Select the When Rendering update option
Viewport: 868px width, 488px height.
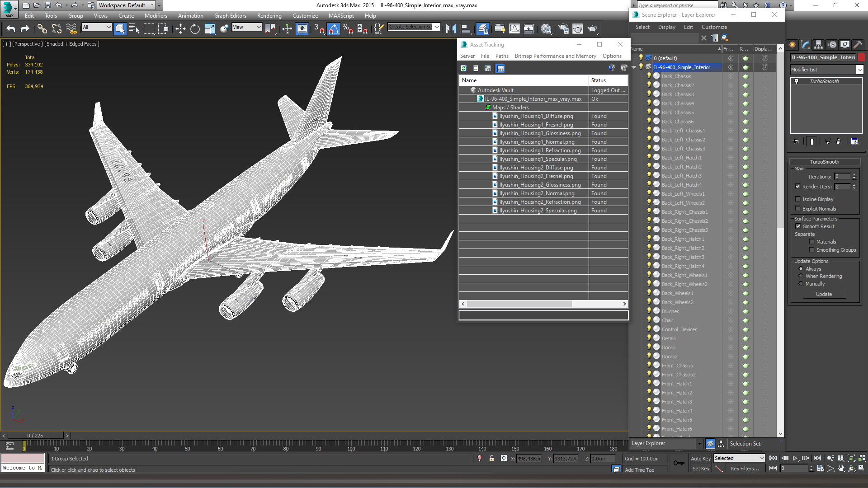801,276
